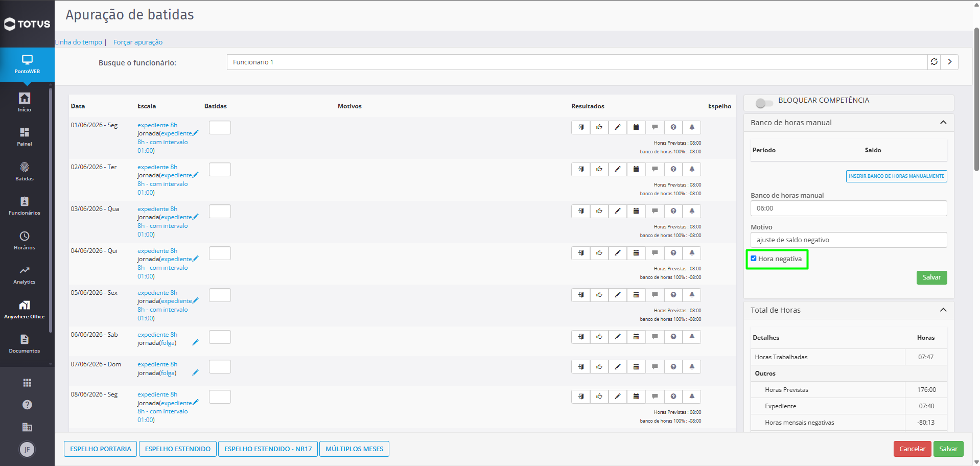Viewport: 980px width, 466px height.
Task: Edit the jornada pencil for 07/06/2026
Action: click(x=195, y=372)
